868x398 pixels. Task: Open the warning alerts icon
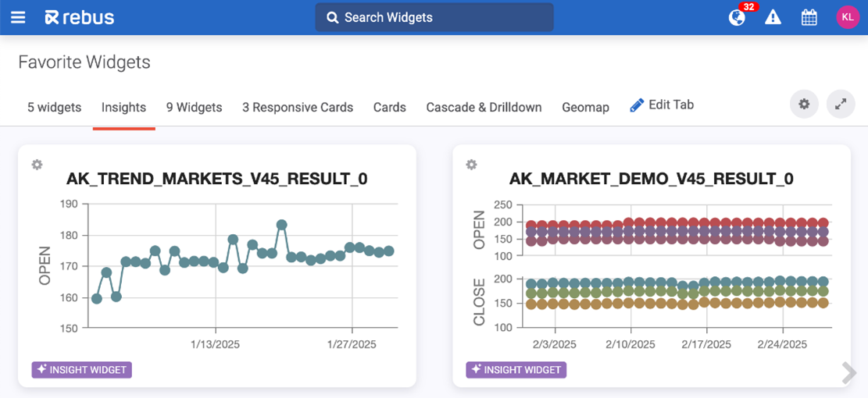(773, 17)
